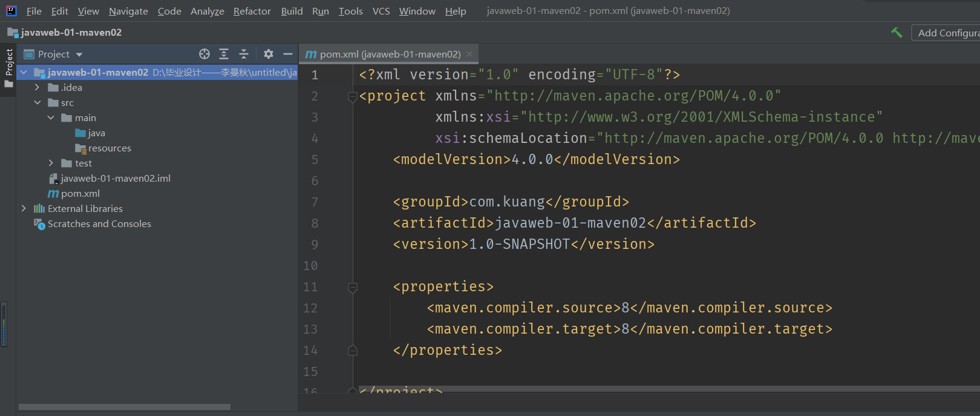
Task: Click the Maven icon beside pom.xml in tree
Action: pyautogui.click(x=53, y=194)
